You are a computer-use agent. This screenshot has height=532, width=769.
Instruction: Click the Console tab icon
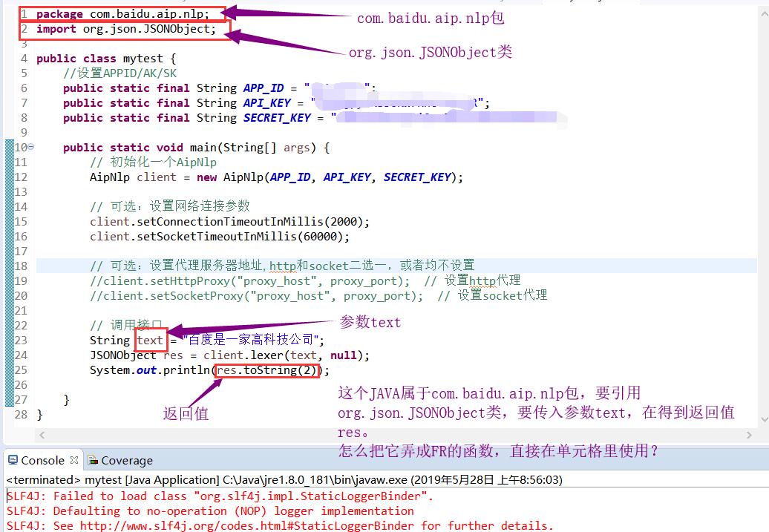(13, 460)
